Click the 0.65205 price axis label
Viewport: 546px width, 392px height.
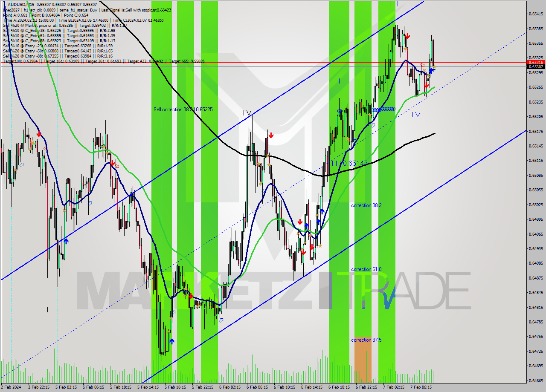coord(535,117)
